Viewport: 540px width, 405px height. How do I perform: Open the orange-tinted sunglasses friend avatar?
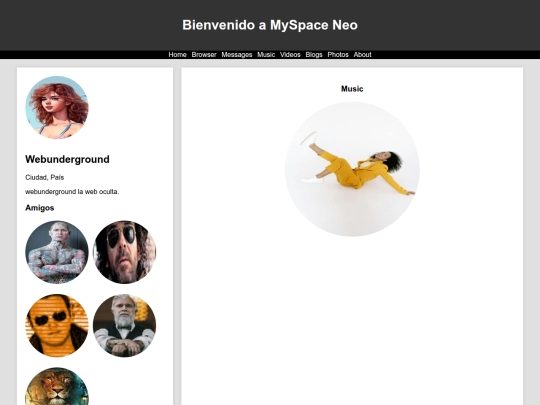click(x=57, y=325)
